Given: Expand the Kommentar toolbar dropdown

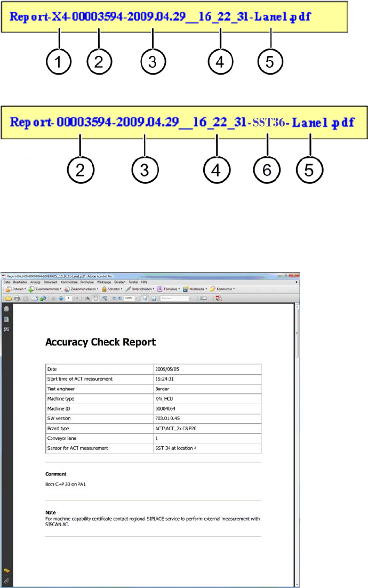Looking at the screenshot, I should coord(234,289).
